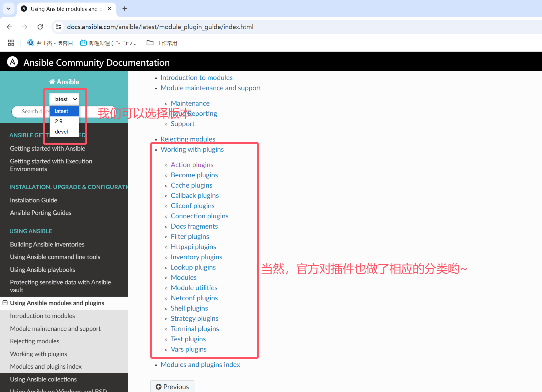Click the address bar URL
Screen dimensions: 542x392
point(160,27)
